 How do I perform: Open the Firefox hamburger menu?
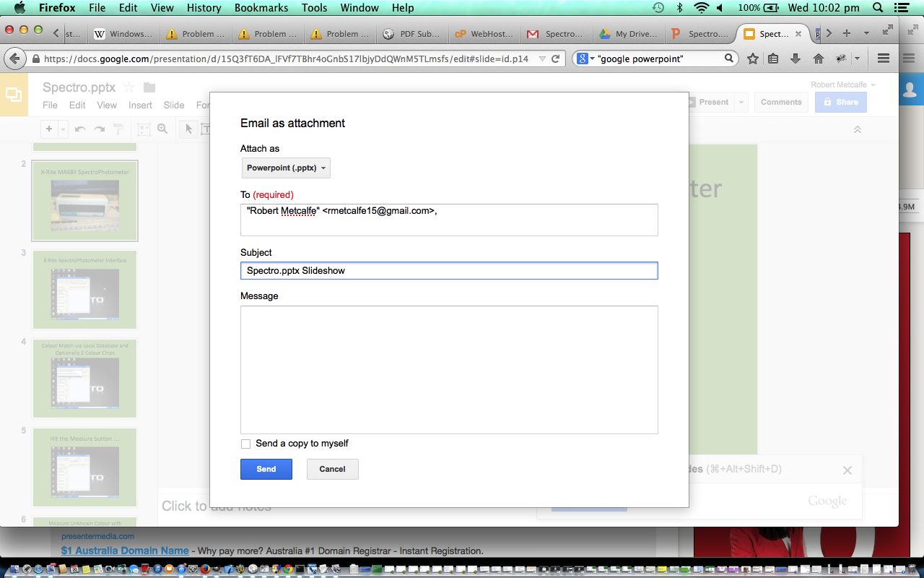883,59
